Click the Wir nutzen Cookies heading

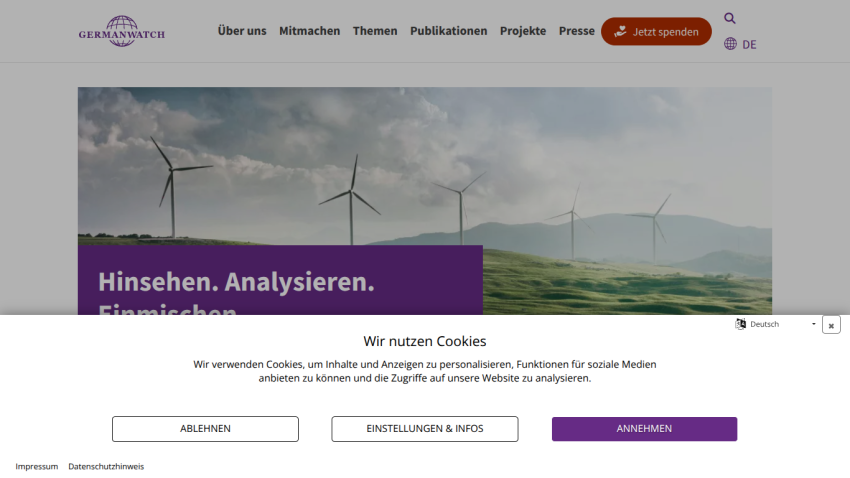425,341
